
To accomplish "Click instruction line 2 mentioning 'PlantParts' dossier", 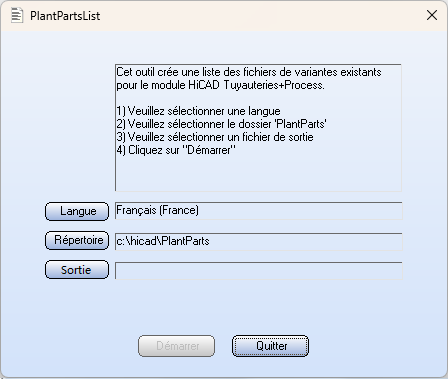I will (221, 124).
